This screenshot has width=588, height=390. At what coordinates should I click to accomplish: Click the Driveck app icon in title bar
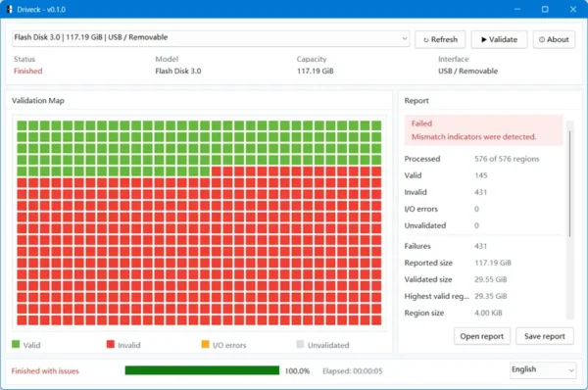[10, 9]
